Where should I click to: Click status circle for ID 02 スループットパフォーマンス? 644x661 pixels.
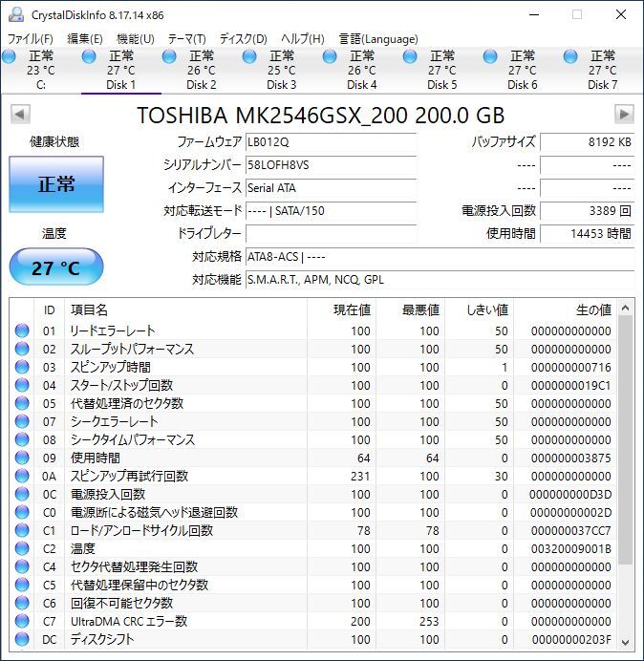[22, 349]
